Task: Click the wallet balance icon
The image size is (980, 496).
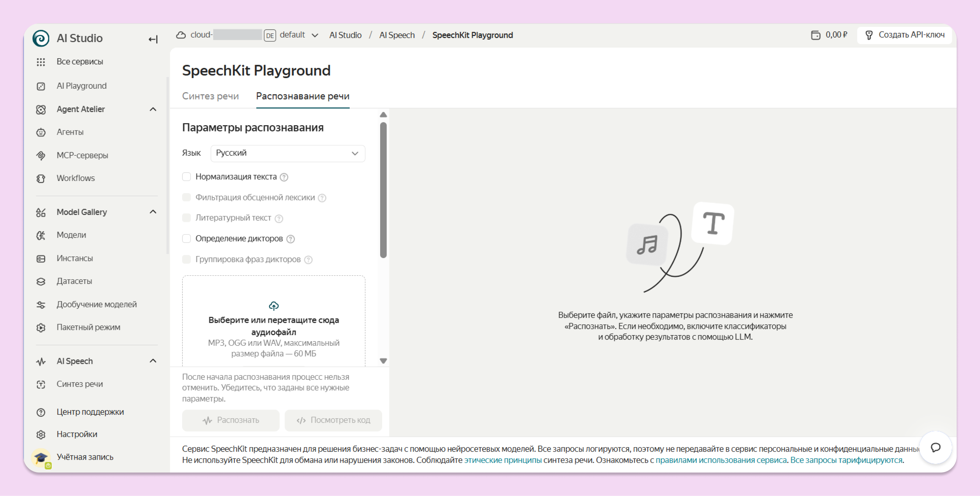Action: click(x=816, y=35)
